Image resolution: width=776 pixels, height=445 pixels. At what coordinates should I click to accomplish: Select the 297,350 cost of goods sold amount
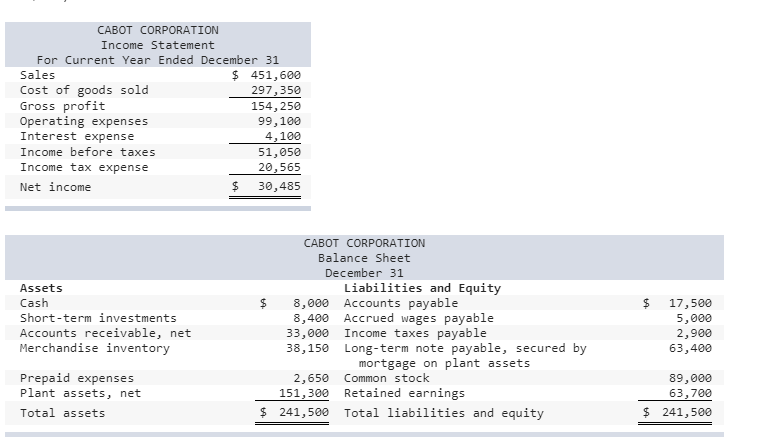[276, 90]
